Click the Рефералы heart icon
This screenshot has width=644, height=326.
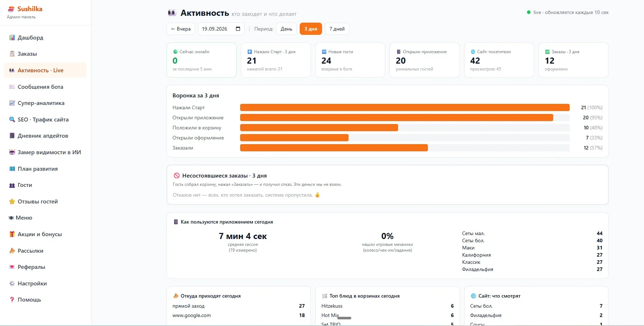(12, 267)
